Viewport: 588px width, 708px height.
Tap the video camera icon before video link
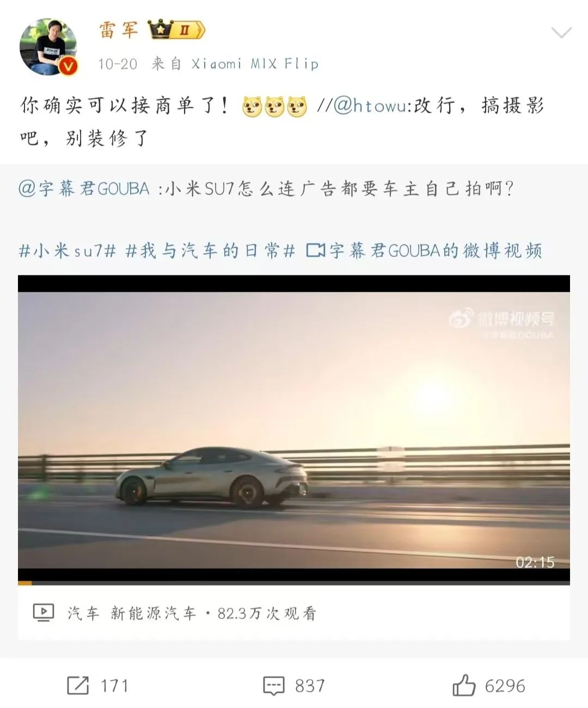(x=316, y=250)
